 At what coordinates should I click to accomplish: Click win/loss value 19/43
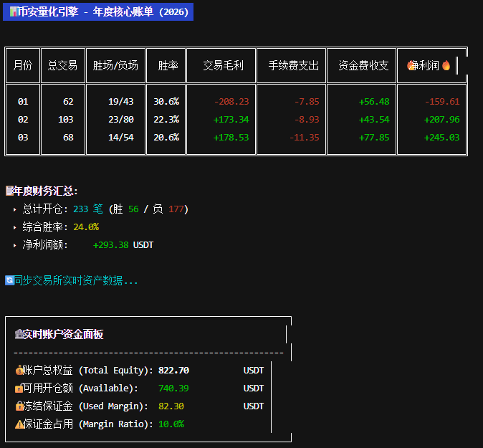coord(121,101)
